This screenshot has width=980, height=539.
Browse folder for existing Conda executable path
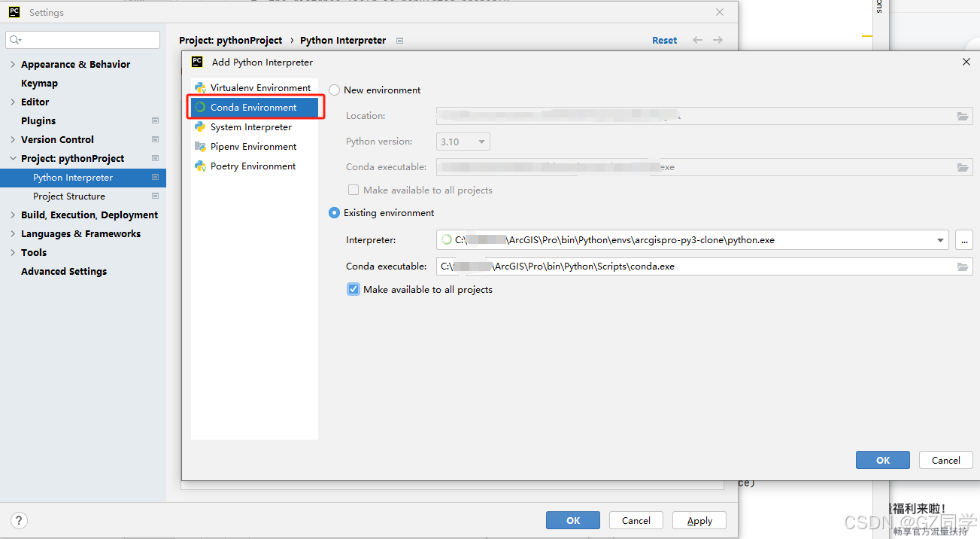coord(963,266)
